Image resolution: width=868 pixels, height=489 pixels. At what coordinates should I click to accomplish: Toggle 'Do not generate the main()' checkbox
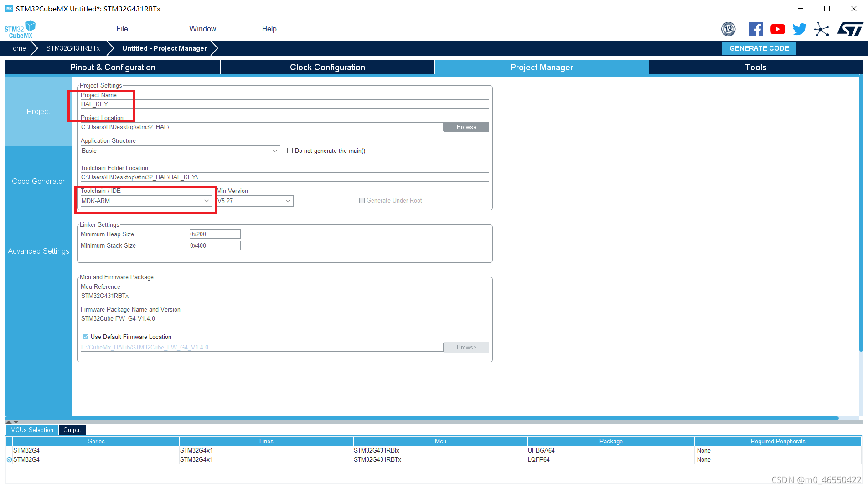click(290, 151)
